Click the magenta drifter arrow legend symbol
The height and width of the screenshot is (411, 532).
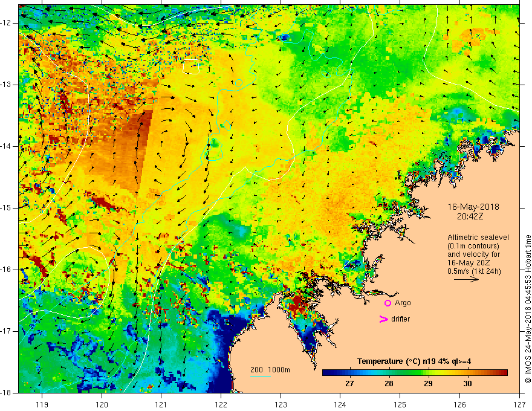(x=383, y=319)
